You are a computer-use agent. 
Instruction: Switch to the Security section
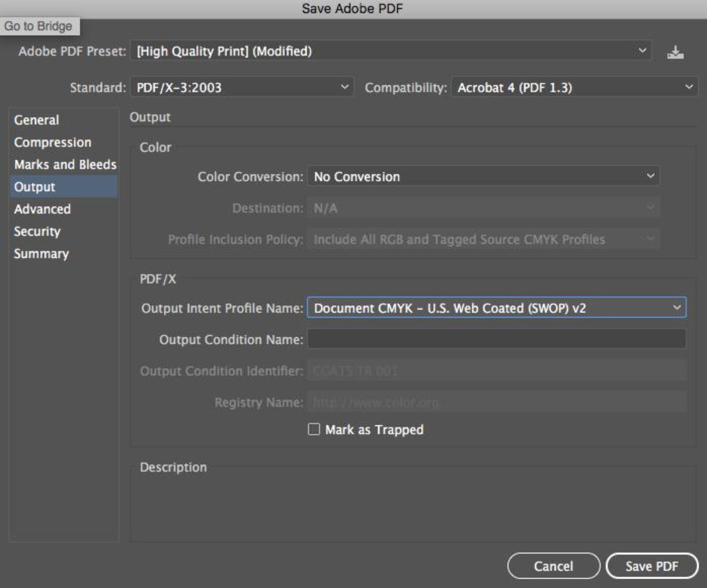pyautogui.click(x=64, y=231)
